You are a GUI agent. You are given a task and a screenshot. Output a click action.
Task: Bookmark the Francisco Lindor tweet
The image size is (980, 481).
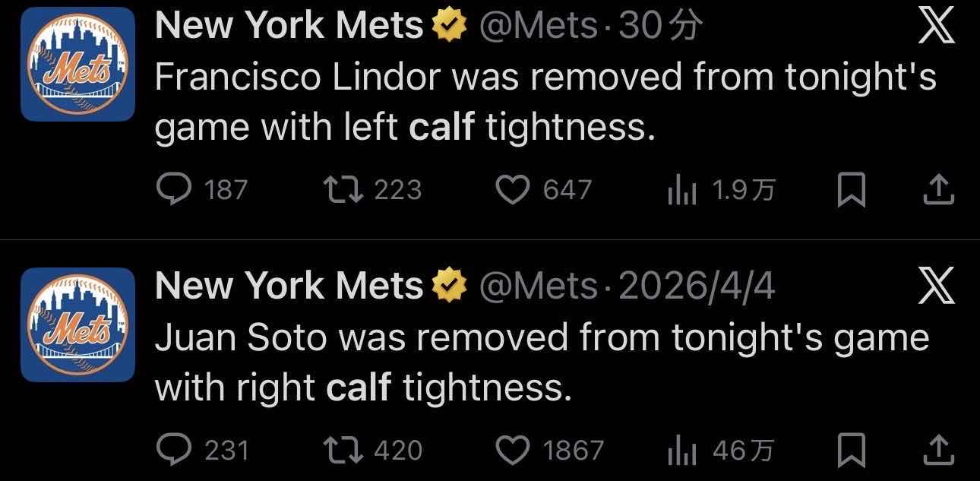point(851,190)
